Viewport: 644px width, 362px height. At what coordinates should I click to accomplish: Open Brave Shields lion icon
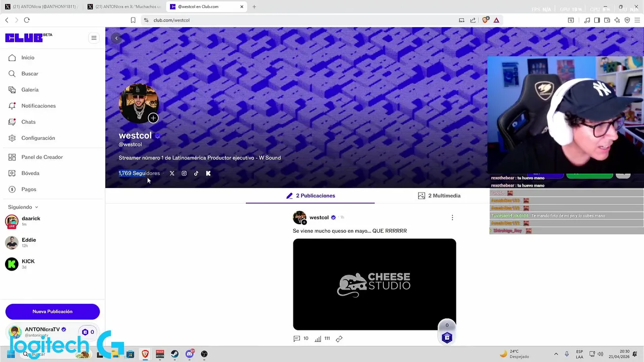click(x=486, y=20)
